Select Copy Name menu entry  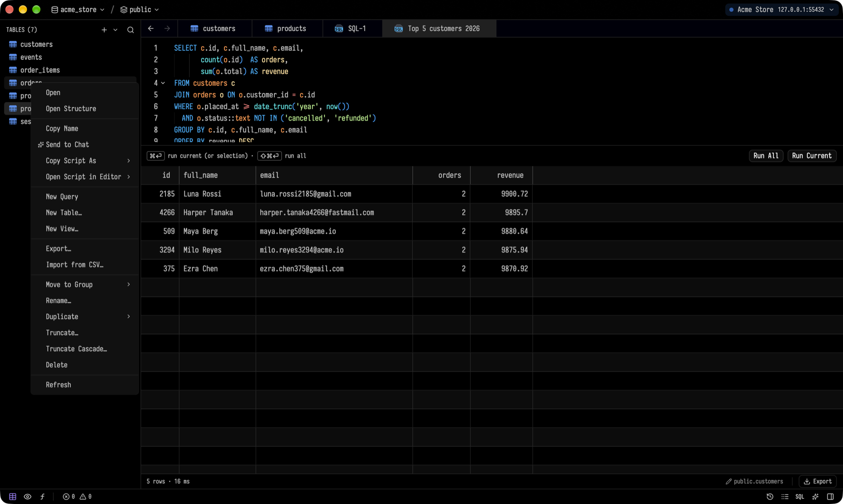click(85, 129)
